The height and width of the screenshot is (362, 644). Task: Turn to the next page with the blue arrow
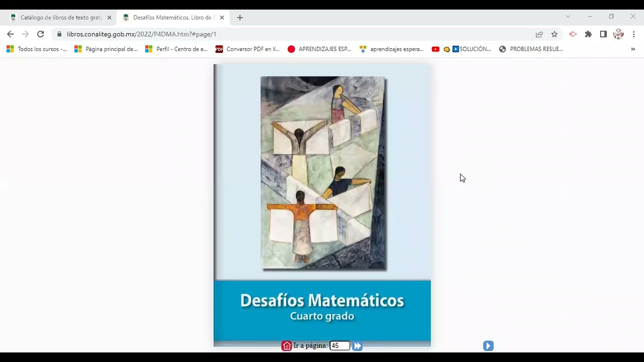(x=488, y=346)
